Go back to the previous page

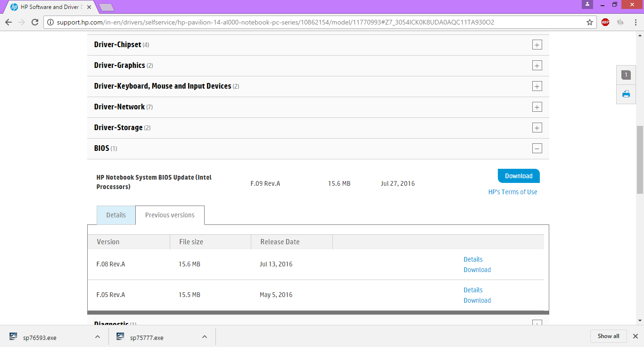point(8,22)
